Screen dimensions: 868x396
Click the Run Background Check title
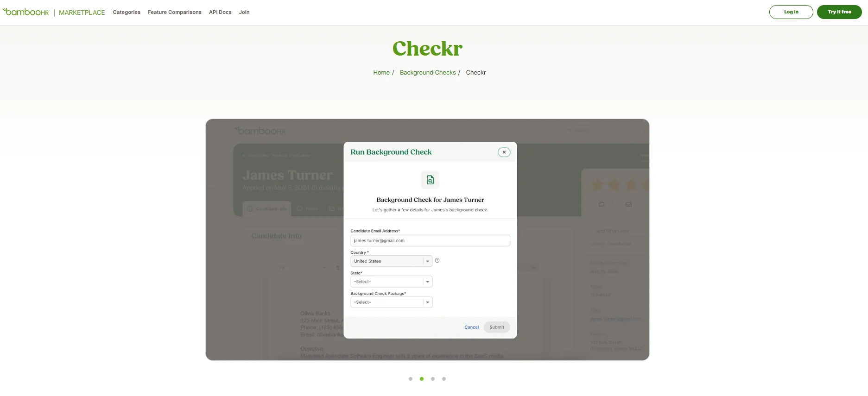(x=391, y=152)
